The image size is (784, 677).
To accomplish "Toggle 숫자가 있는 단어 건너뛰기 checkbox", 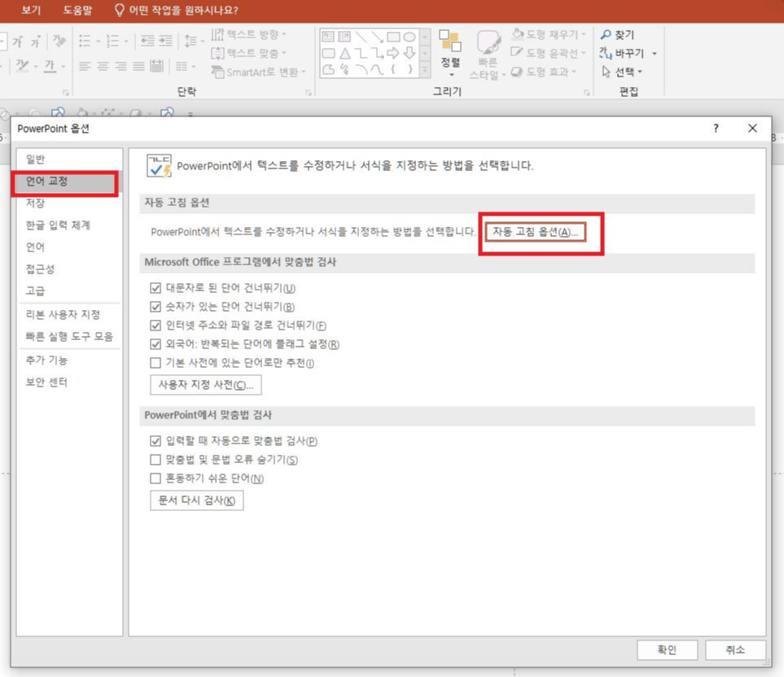I will coord(155,307).
